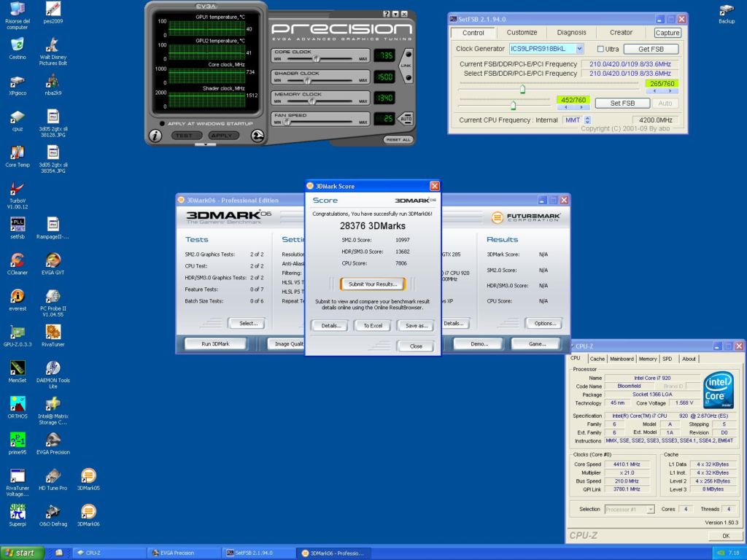Open the Cestino recycle bin icon
747x560 pixels.
point(18,49)
